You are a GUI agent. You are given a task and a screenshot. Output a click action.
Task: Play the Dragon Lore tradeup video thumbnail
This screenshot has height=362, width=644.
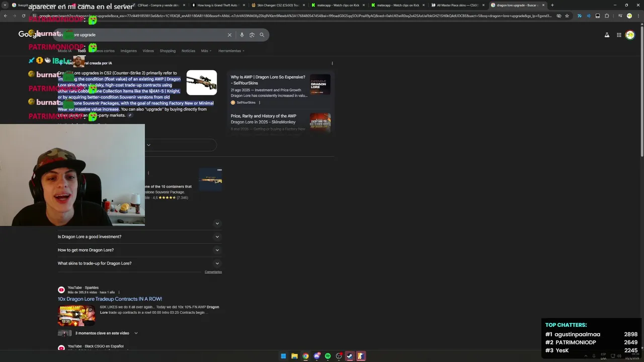click(76, 316)
